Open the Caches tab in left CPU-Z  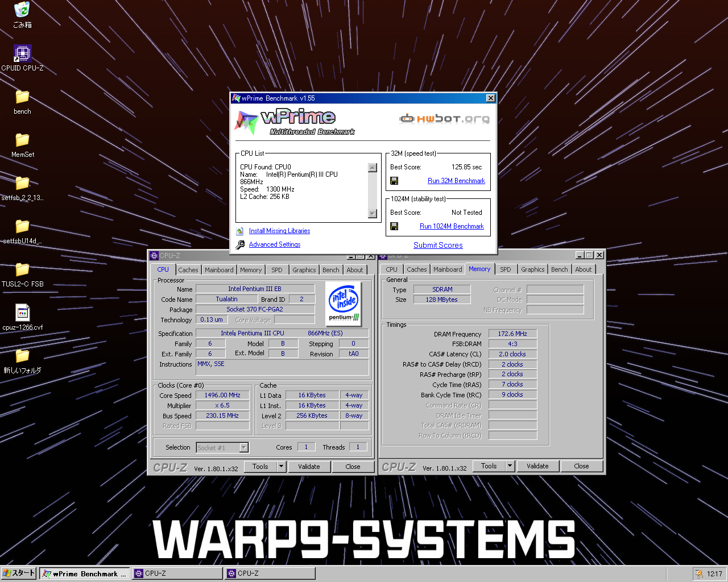[x=188, y=270]
